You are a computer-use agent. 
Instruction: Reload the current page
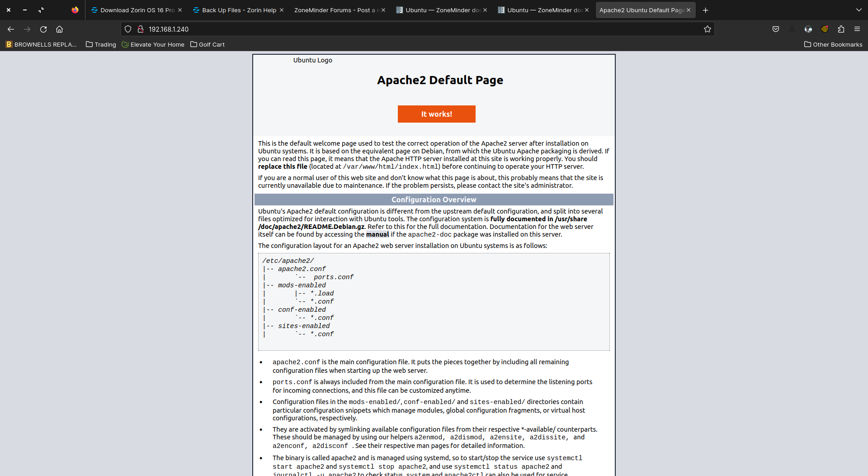tap(43, 29)
